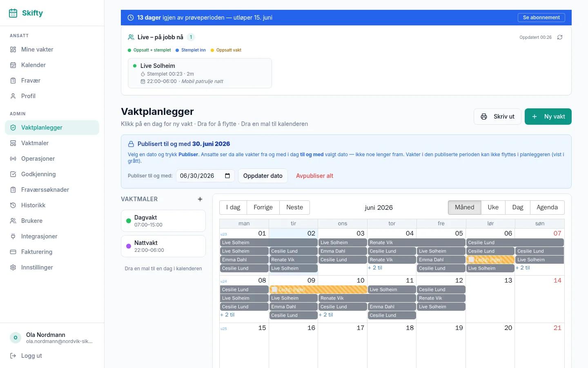The height and width of the screenshot is (368, 588).
Task: Expand '+ 2 til' shifts on June 7
Action: click(523, 268)
